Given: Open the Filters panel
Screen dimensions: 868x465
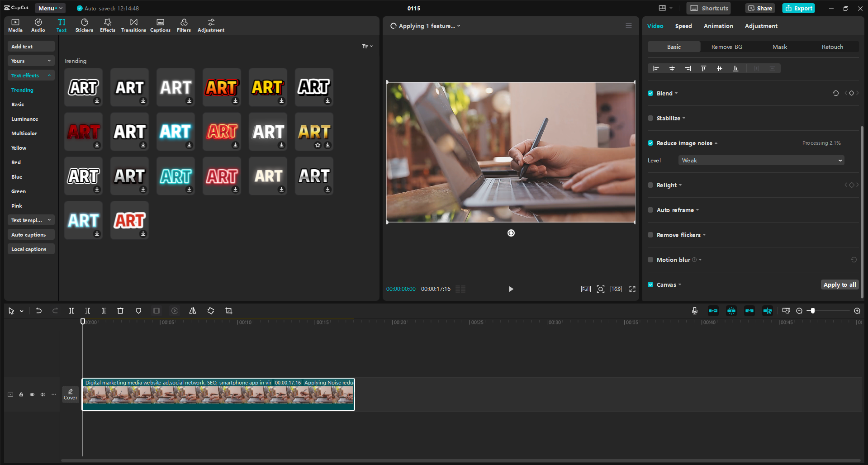Looking at the screenshot, I should coord(184,25).
